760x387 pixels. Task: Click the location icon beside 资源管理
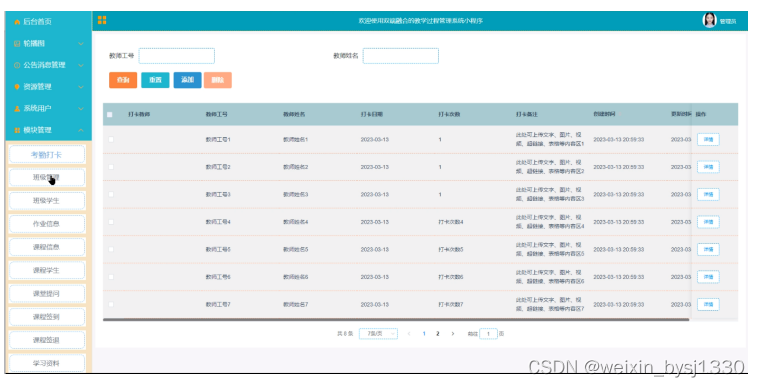click(17, 87)
